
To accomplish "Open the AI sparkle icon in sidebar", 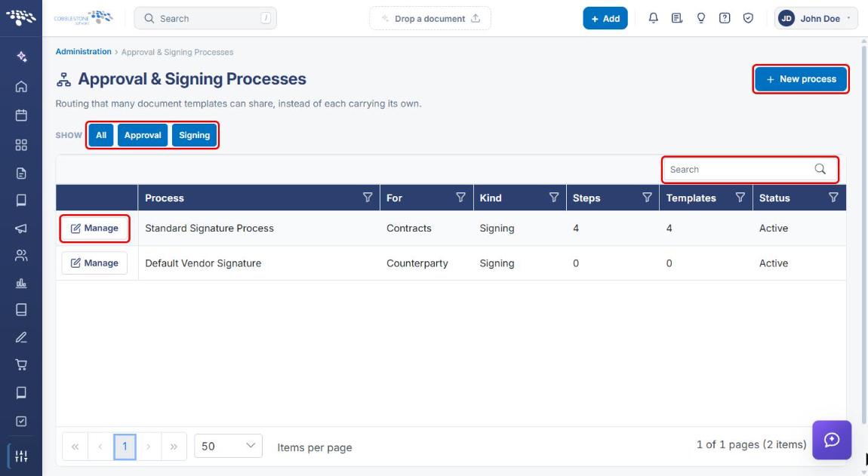I will click(21, 57).
